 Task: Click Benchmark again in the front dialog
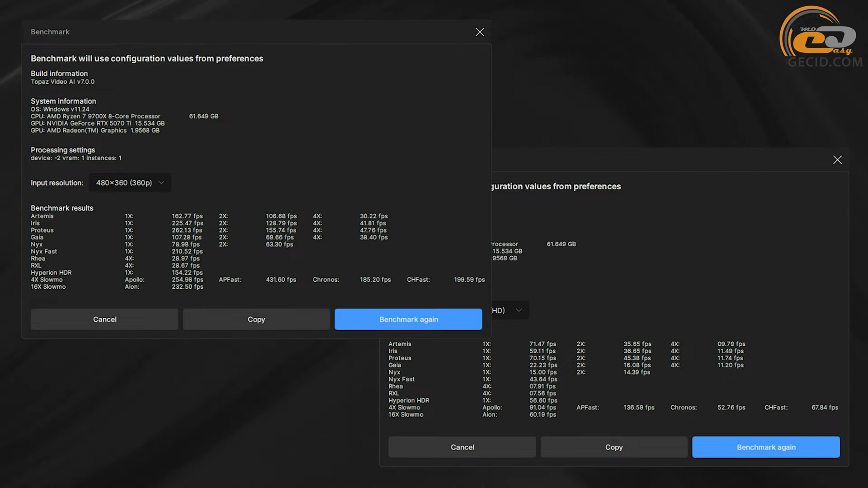click(x=409, y=319)
